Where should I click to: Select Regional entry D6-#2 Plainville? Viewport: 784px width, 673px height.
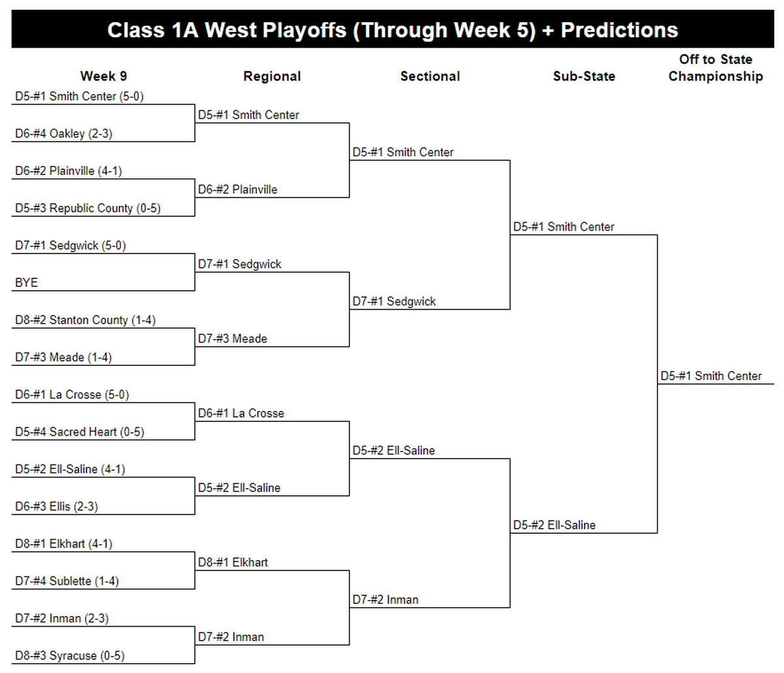click(238, 189)
